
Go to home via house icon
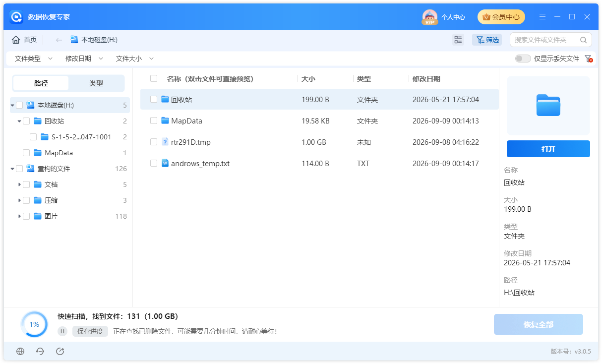click(x=16, y=40)
